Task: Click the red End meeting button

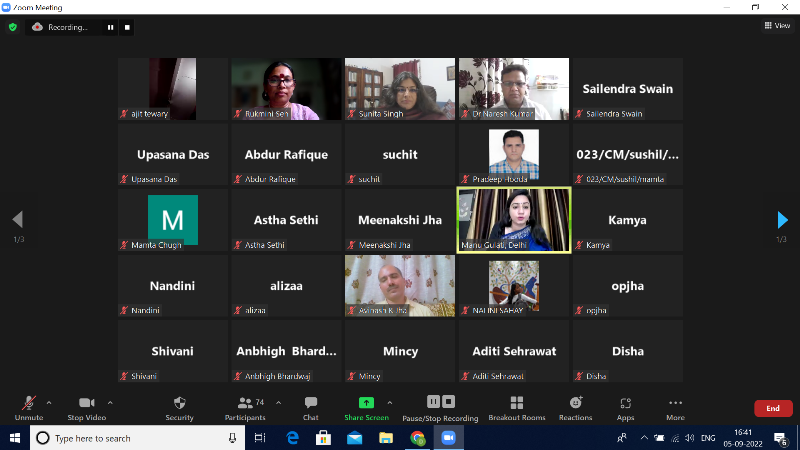Action: [x=772, y=408]
